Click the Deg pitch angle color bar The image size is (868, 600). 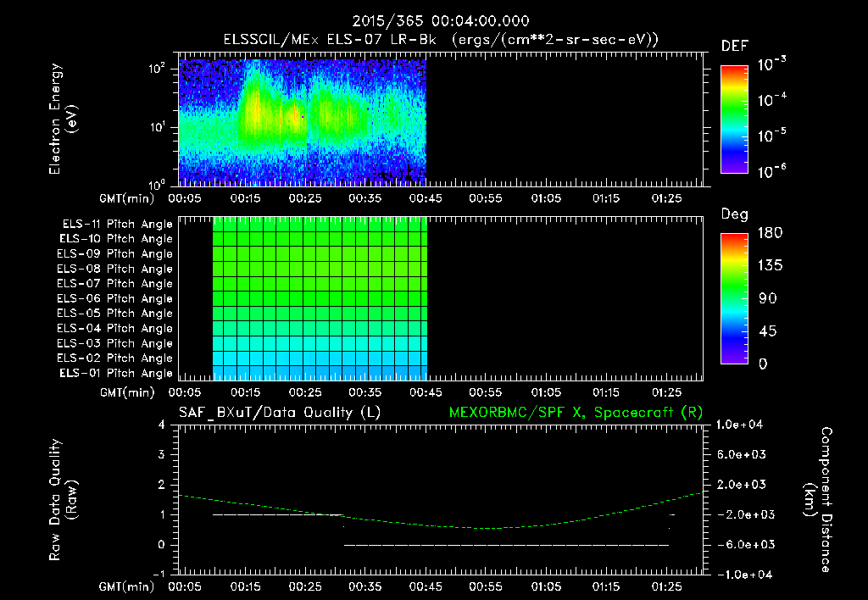[734, 299]
